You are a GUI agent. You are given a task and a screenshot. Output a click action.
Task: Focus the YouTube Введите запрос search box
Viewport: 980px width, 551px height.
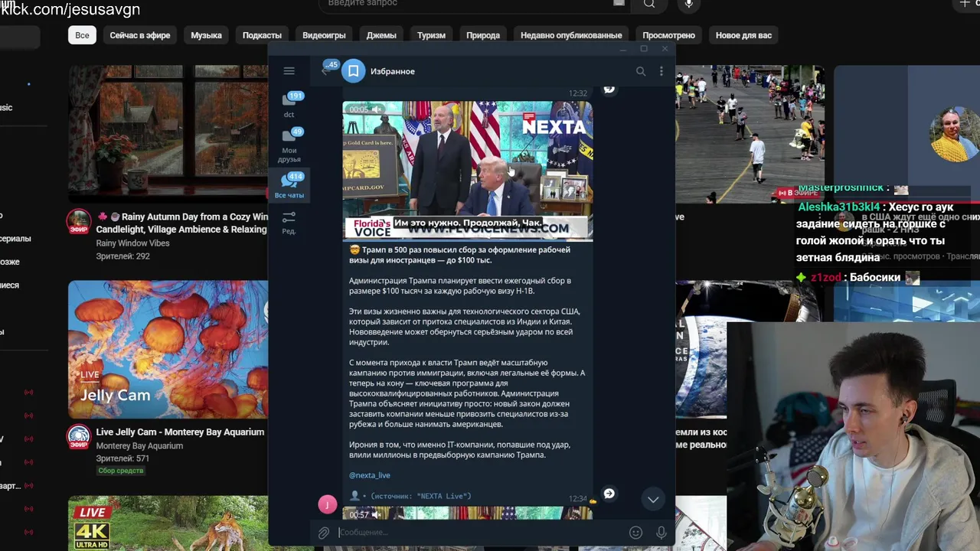tap(467, 5)
